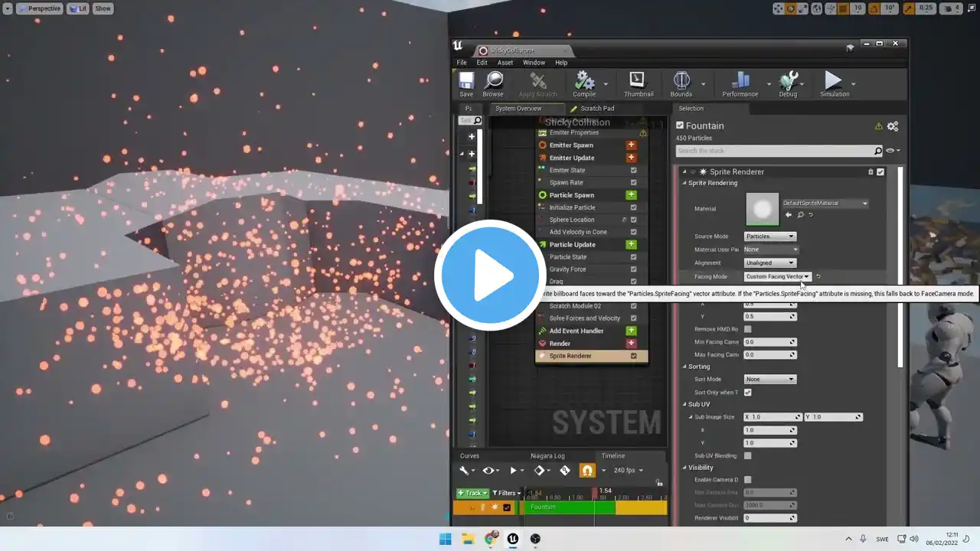Open the timeline Filters button
The image size is (980, 551).
click(x=505, y=494)
